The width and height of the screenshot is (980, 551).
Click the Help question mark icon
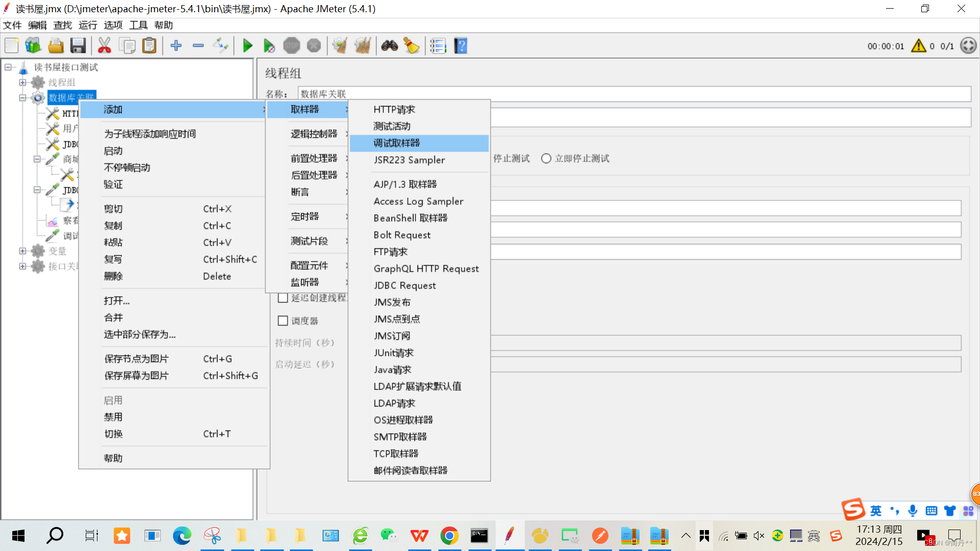[460, 46]
